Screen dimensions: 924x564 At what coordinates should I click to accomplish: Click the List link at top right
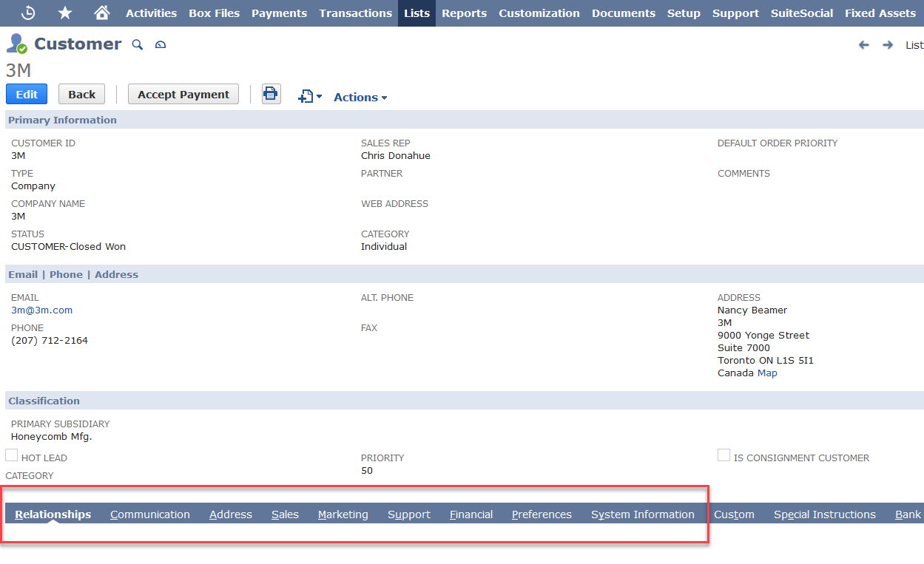click(x=914, y=45)
